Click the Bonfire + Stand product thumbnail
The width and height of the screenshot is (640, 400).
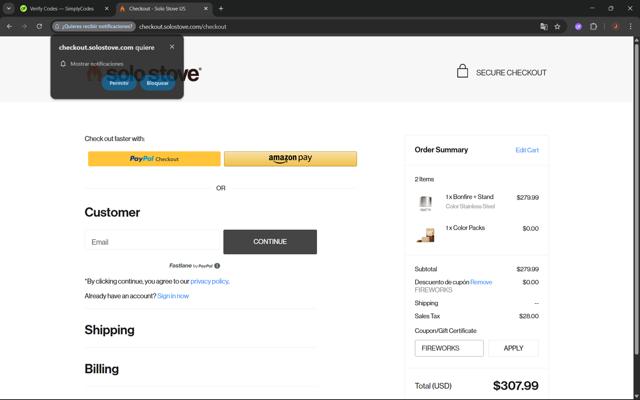425,202
